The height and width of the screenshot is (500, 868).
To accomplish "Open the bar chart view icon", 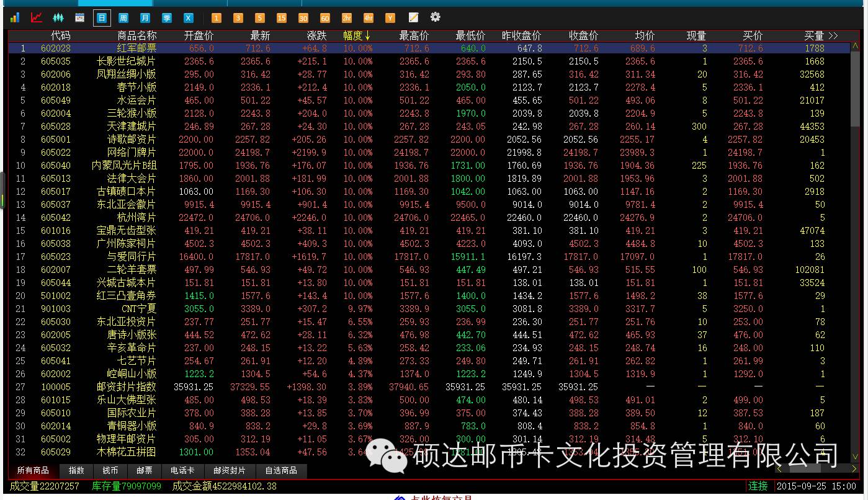I will point(15,17).
